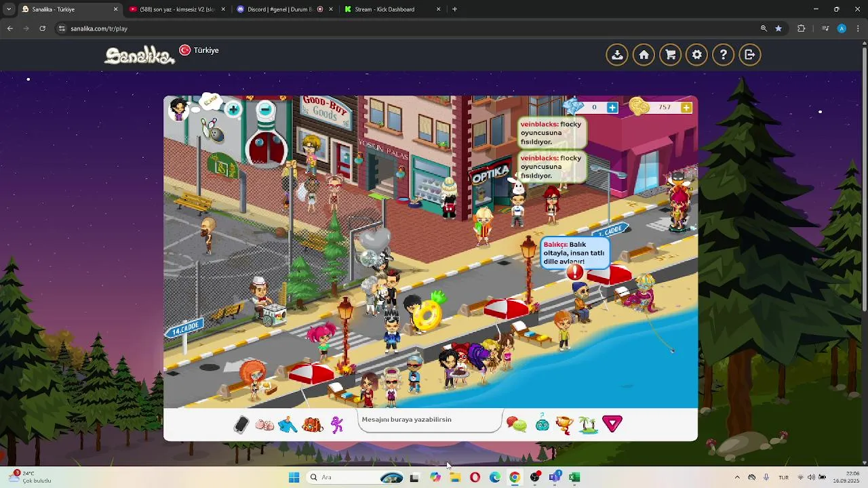
Task: Open the phone icon in game toolbar
Action: [241, 424]
